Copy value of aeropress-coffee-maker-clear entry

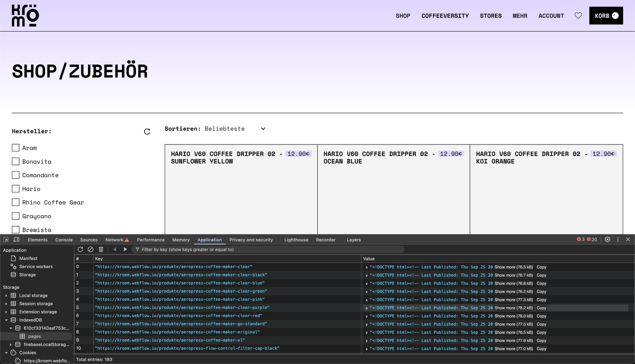click(x=541, y=267)
